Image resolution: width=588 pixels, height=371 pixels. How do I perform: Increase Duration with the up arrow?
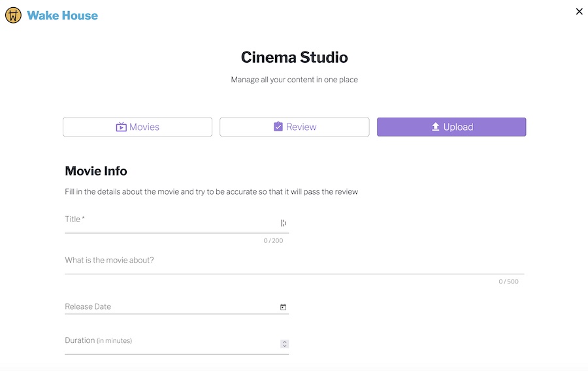pos(285,342)
